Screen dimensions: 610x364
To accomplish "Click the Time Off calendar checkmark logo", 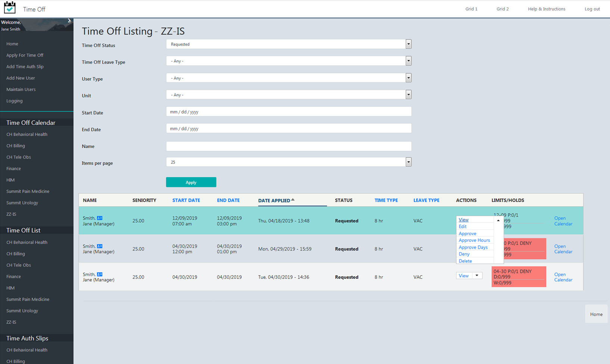I will tap(10, 7).
